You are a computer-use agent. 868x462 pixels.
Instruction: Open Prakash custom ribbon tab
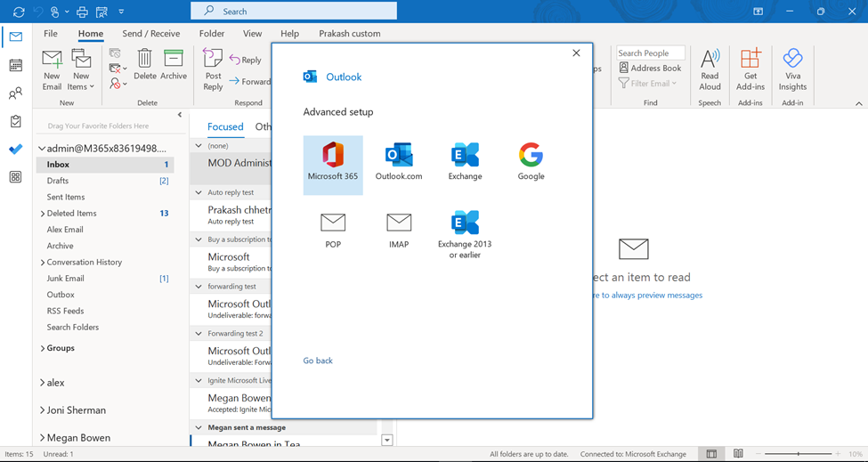[x=350, y=34]
